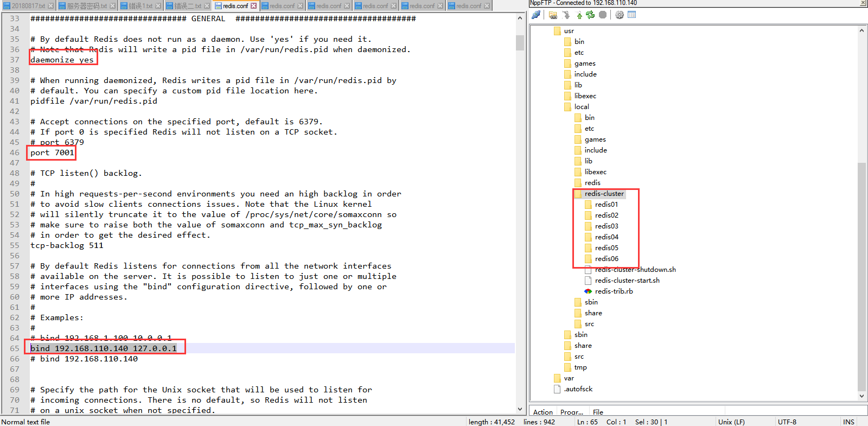Close the 错误二.txt tab
Viewport: 868px width, 426px height.
(207, 6)
